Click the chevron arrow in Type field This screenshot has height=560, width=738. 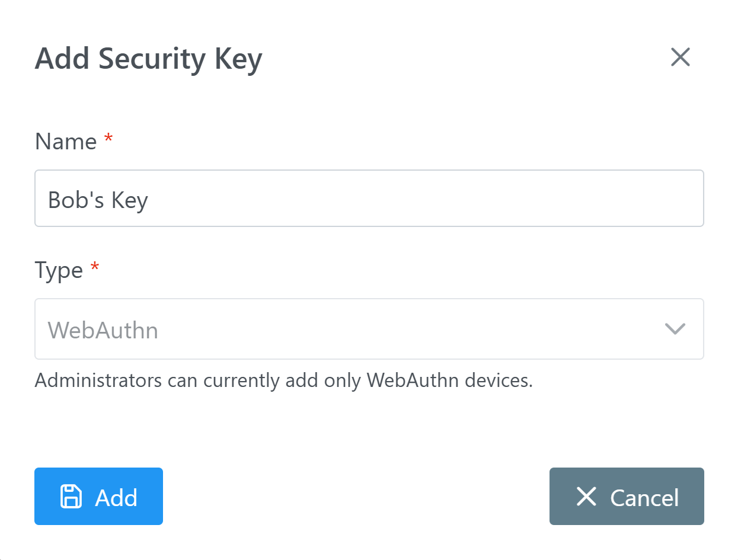(x=675, y=329)
